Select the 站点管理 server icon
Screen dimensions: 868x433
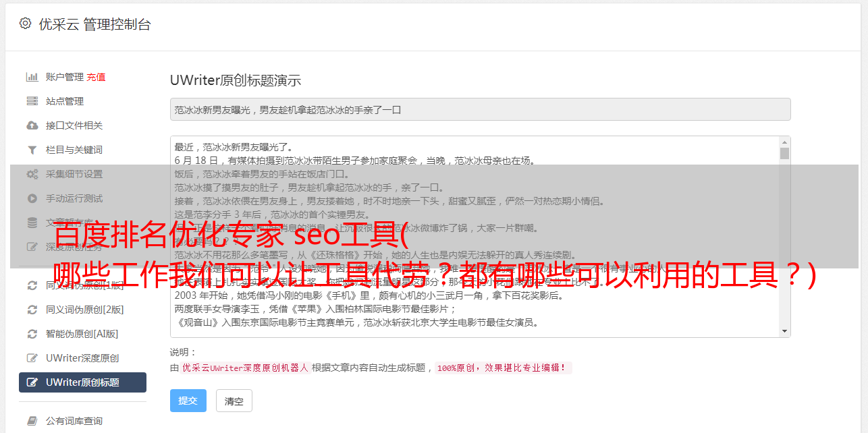click(x=32, y=101)
